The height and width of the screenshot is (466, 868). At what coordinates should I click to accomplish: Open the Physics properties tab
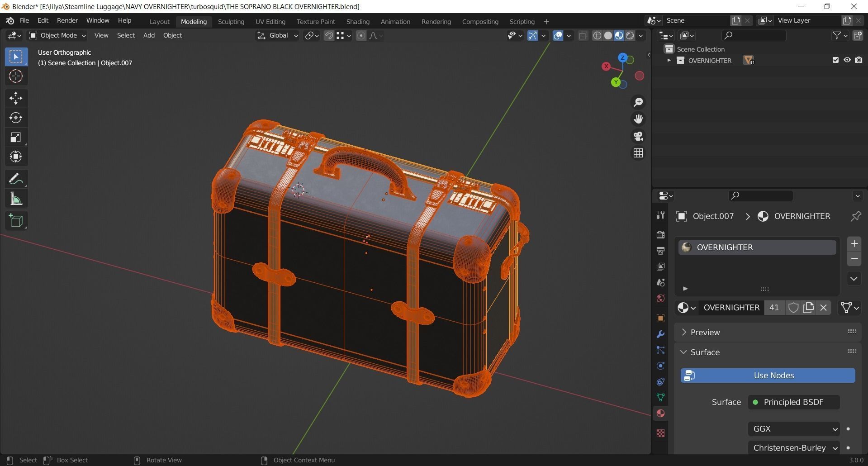660,366
